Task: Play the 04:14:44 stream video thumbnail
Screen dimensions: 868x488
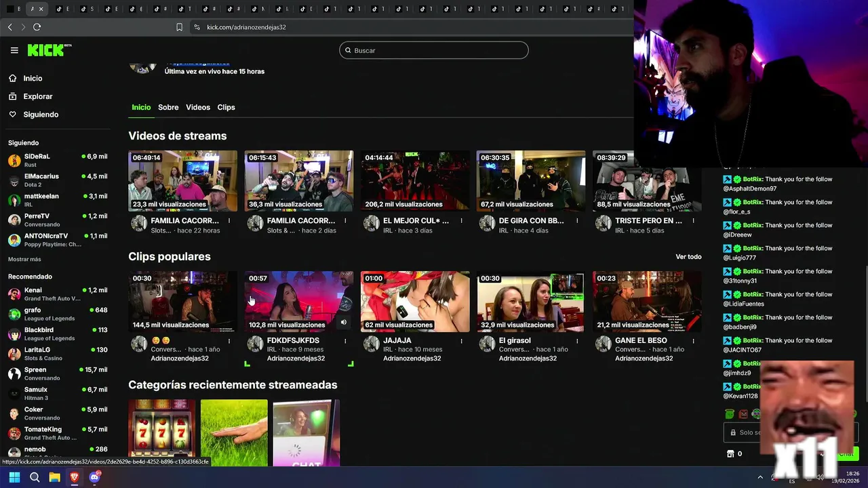Action: (415, 181)
